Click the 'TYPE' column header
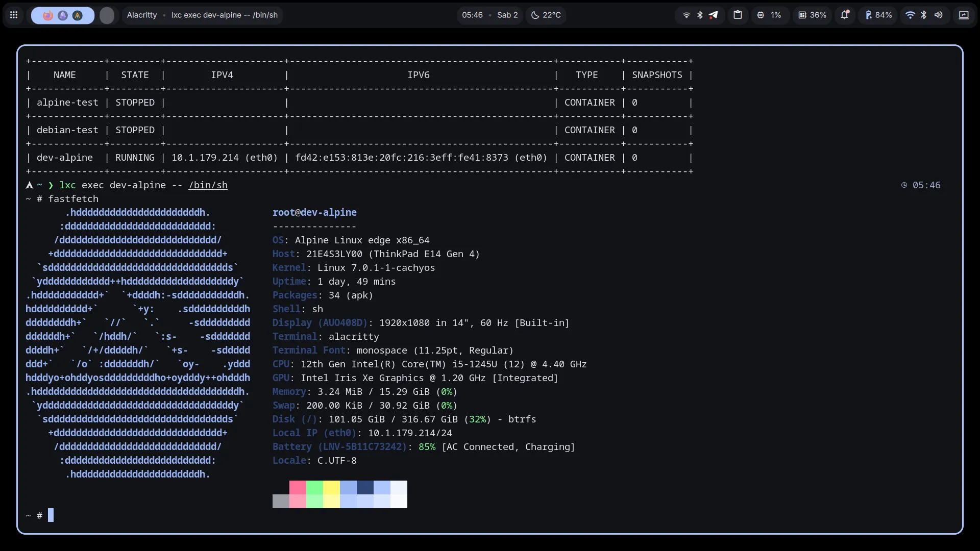980x551 pixels. click(587, 75)
